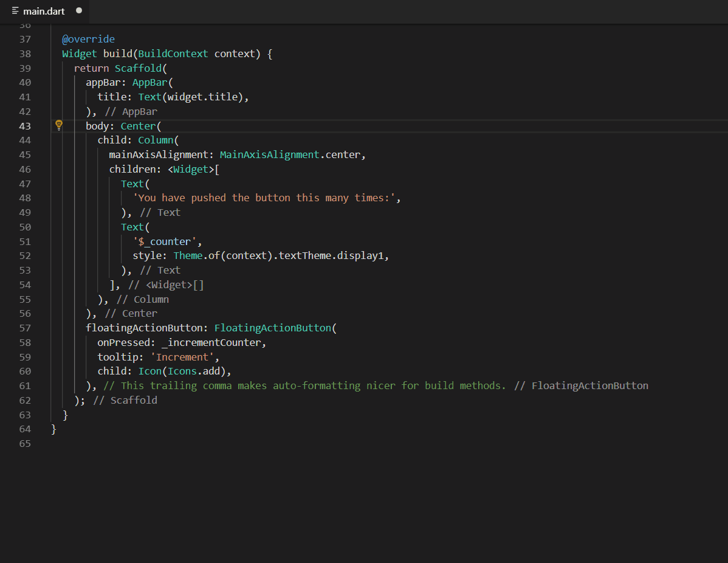Select the main.dart tab

[44, 10]
